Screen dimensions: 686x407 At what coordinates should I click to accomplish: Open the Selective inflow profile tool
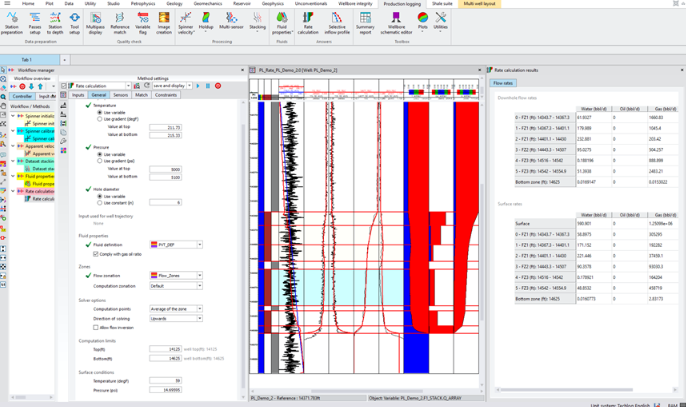337,20
